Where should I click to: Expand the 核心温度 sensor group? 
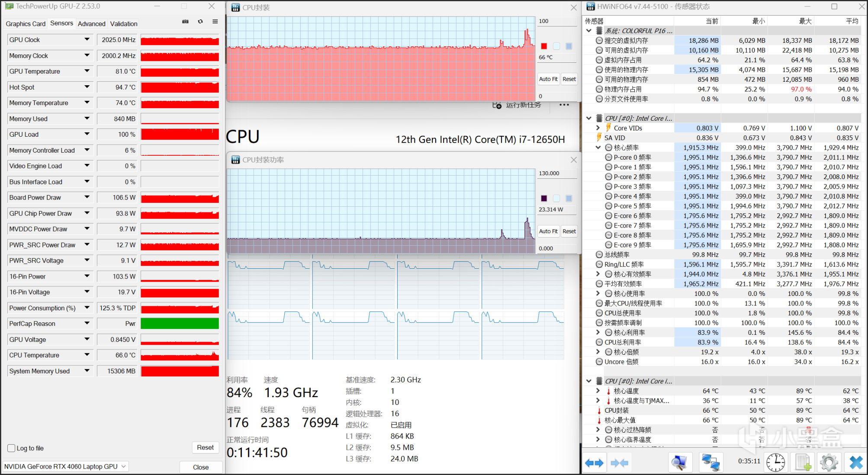coord(598,391)
